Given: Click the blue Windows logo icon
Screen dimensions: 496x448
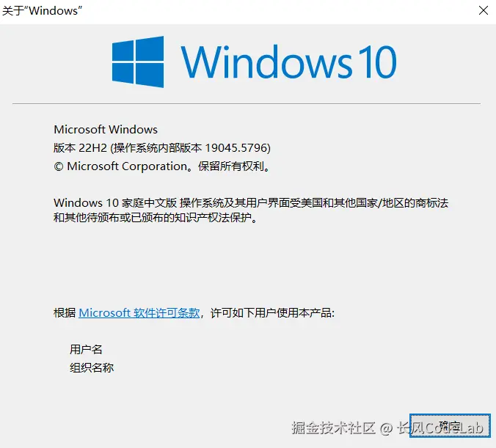Looking at the screenshot, I should [138, 62].
